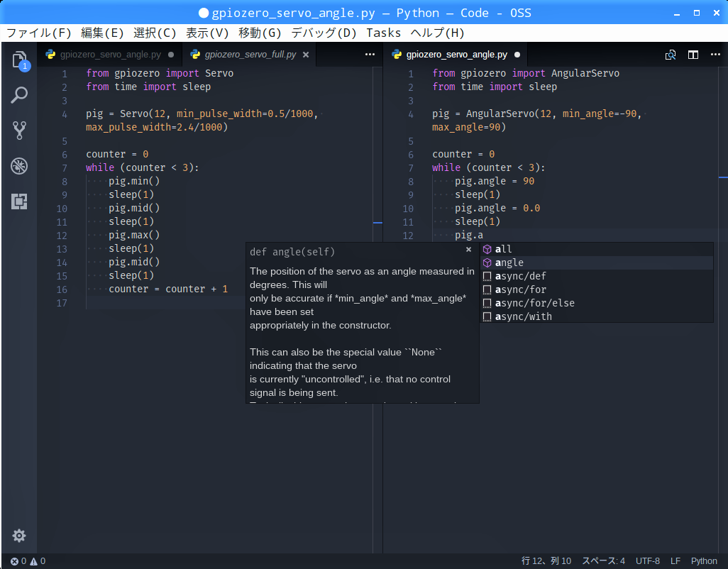This screenshot has height=569, width=728.
Task: Select the 'all' completion suggestion
Action: point(597,249)
